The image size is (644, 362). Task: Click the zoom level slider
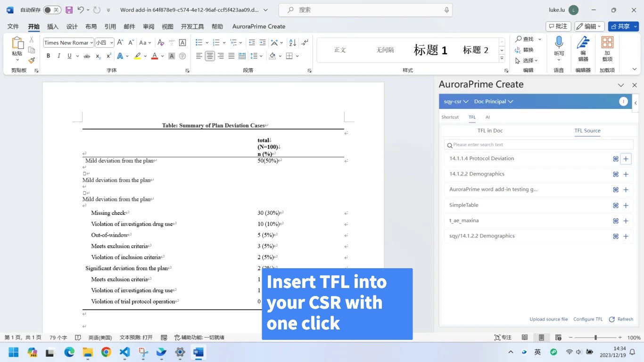(595, 337)
